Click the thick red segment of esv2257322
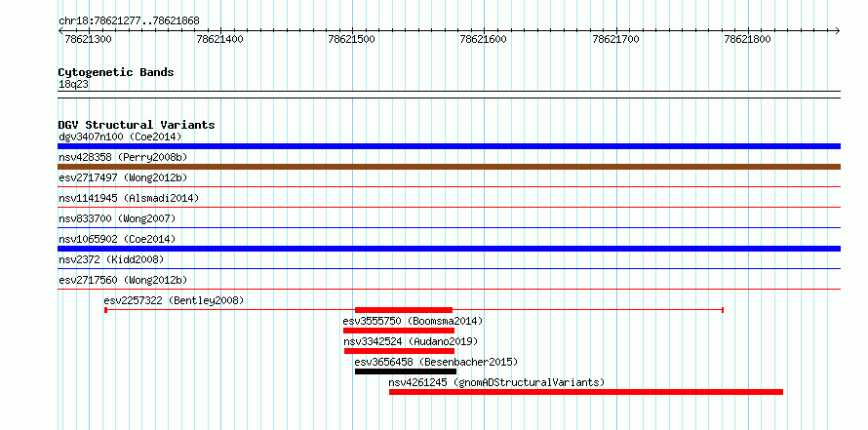868x430 pixels. pyautogui.click(x=404, y=310)
